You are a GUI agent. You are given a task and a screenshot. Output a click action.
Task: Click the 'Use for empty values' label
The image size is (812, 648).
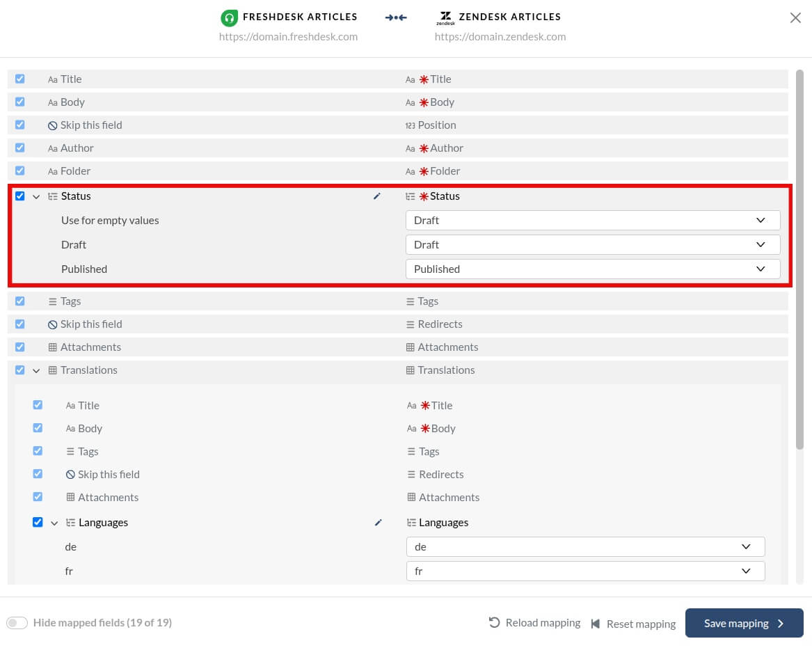[x=110, y=220]
